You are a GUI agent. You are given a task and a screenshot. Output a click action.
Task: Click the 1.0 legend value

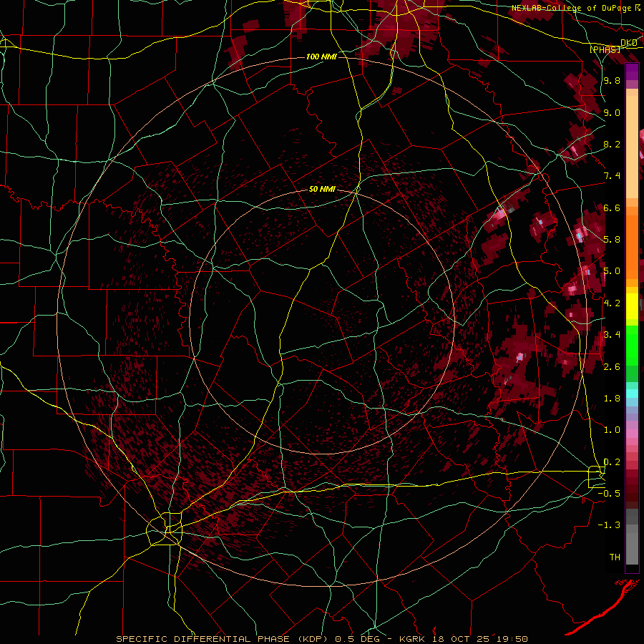click(x=612, y=430)
